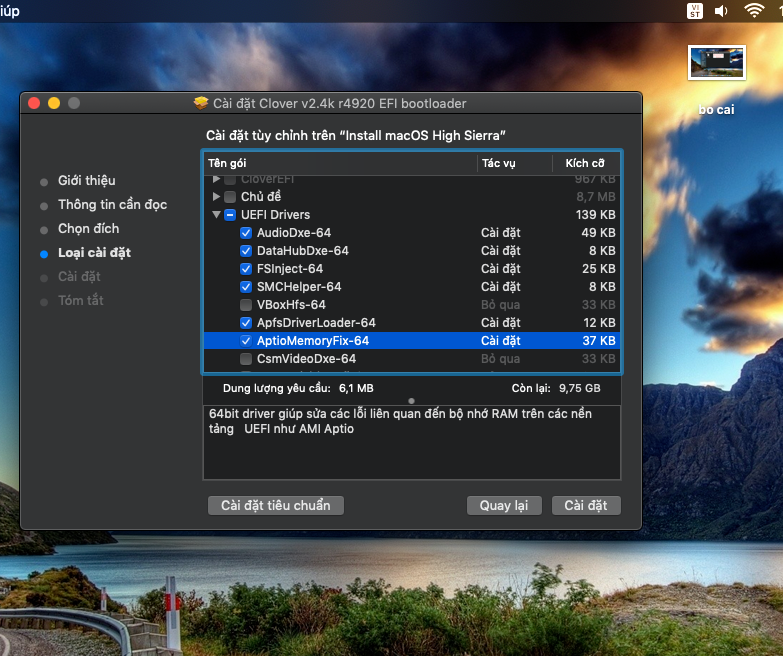Uncheck the FSInject-64 checkbox
Viewport: 783px width, 656px height.
246,269
